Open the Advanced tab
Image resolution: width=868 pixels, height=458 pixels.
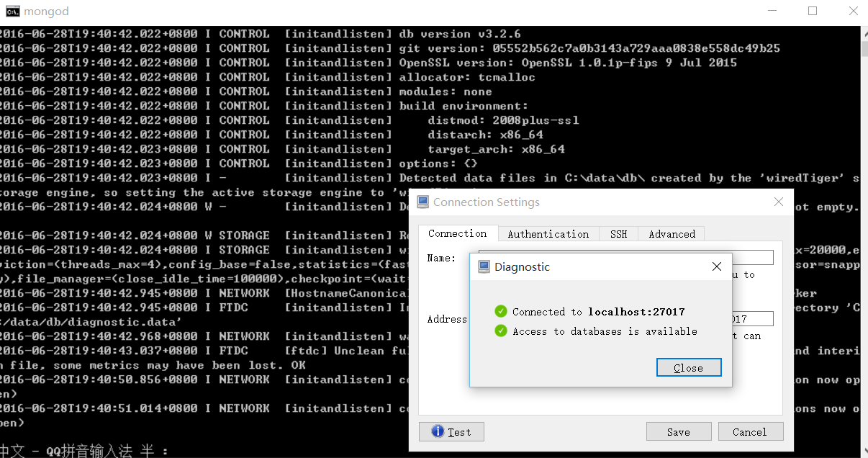(x=672, y=234)
